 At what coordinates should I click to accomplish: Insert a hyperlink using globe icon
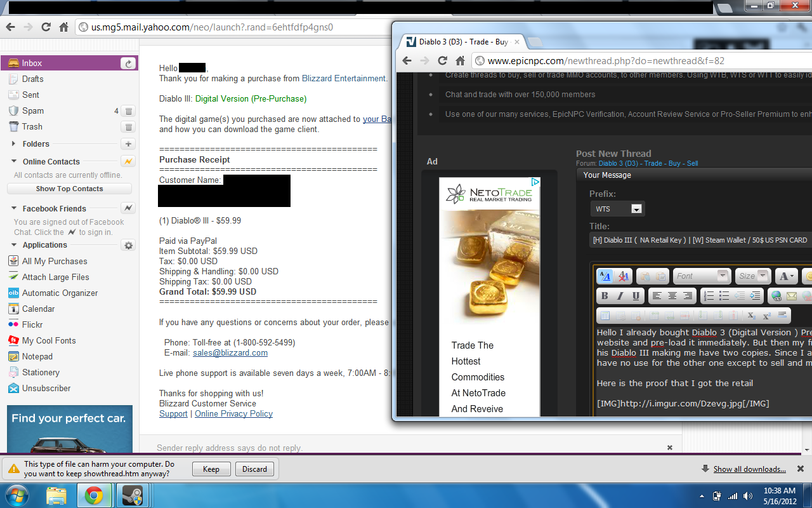click(776, 296)
